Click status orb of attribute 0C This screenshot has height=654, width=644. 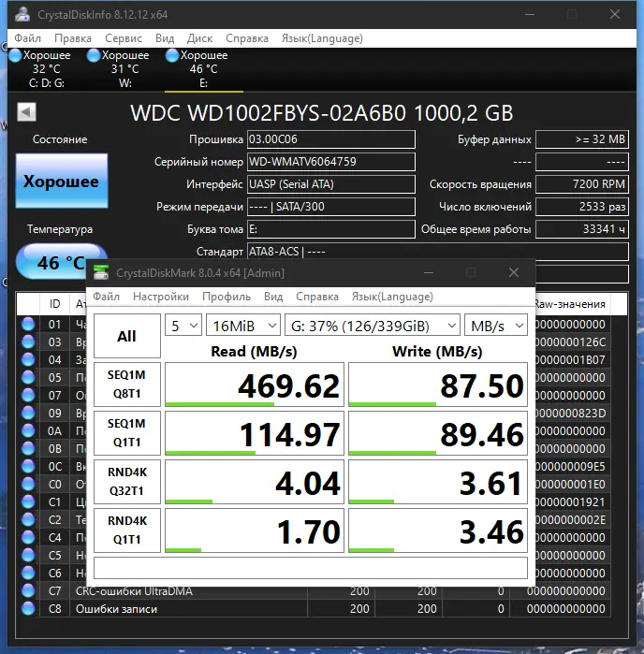click(x=28, y=466)
